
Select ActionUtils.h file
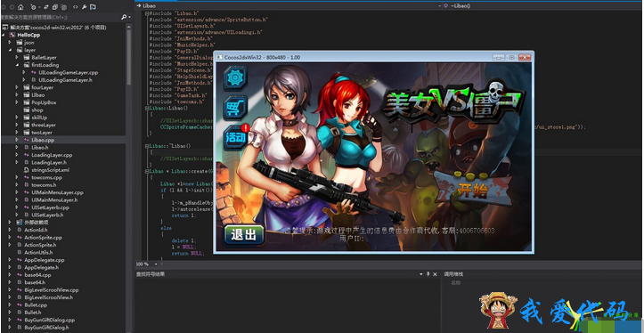point(38,252)
